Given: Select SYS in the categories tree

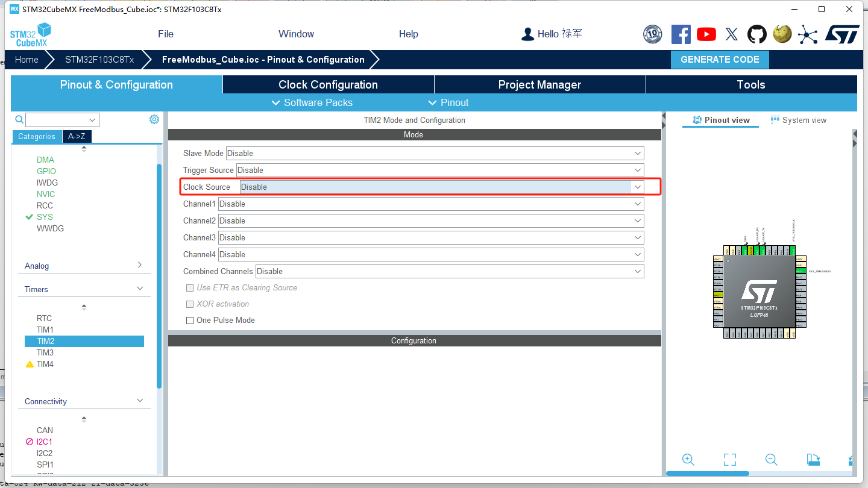Looking at the screenshot, I should 45,217.
